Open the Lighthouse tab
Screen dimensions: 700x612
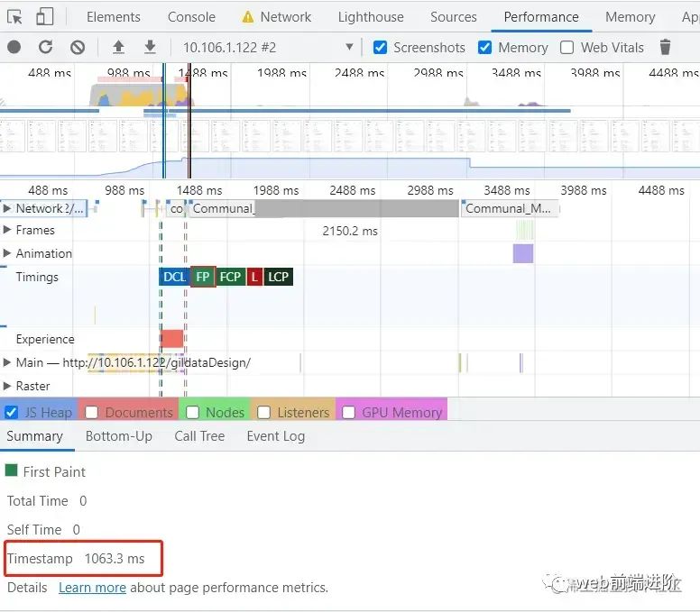coord(371,17)
